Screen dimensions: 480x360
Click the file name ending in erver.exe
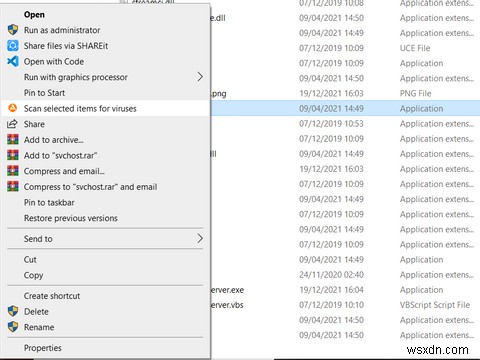point(227,290)
